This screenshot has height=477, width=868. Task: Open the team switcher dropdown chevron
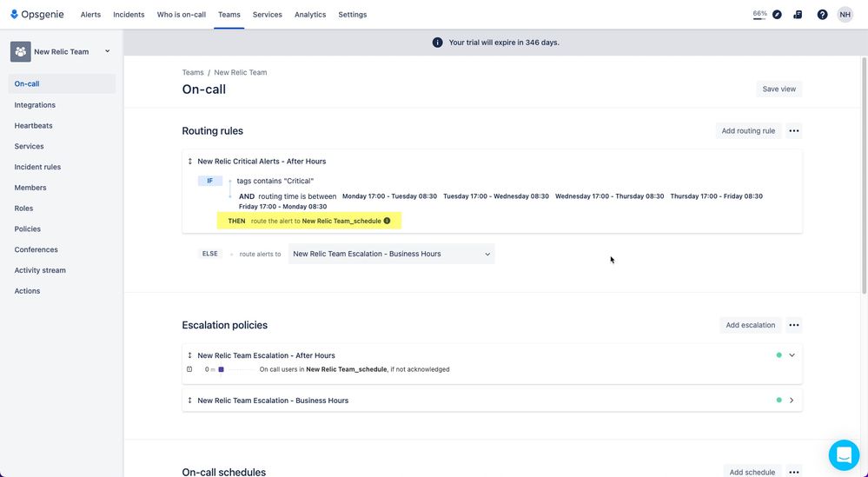[x=108, y=51]
